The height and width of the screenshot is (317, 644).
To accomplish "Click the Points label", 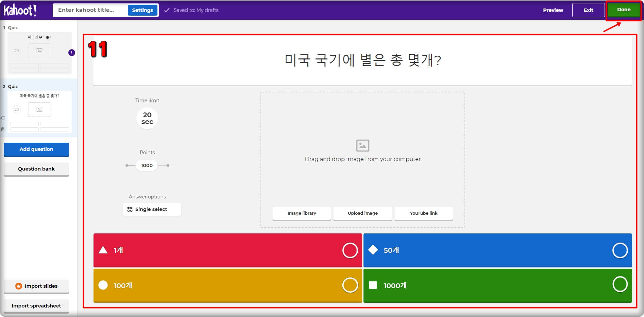I will pos(147,153).
